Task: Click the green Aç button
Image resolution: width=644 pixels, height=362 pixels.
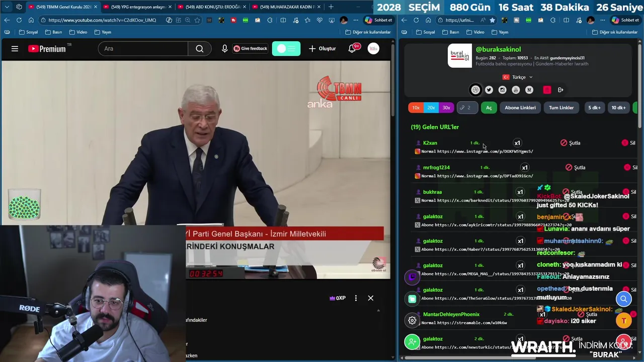Action: 489,108
